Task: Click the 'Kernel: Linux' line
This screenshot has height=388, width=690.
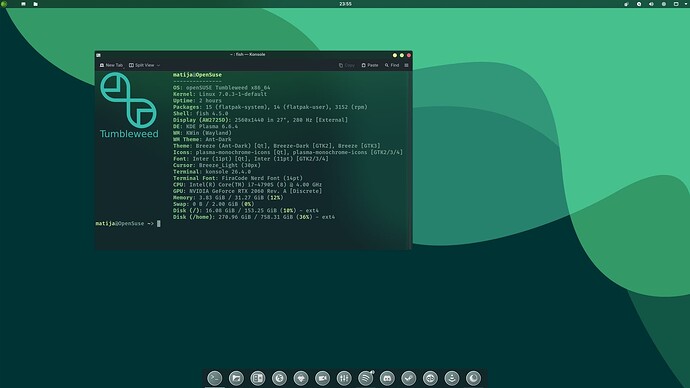Action: point(220,94)
